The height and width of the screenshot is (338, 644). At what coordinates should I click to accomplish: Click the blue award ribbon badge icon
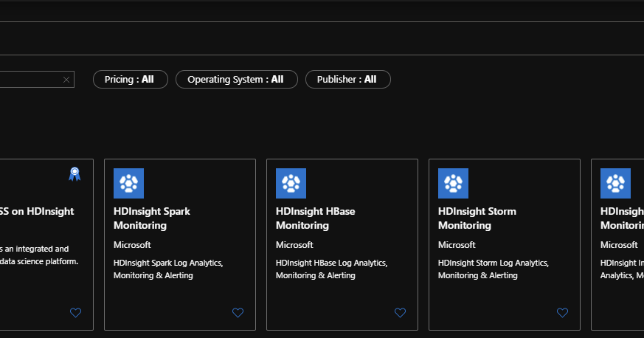(75, 174)
